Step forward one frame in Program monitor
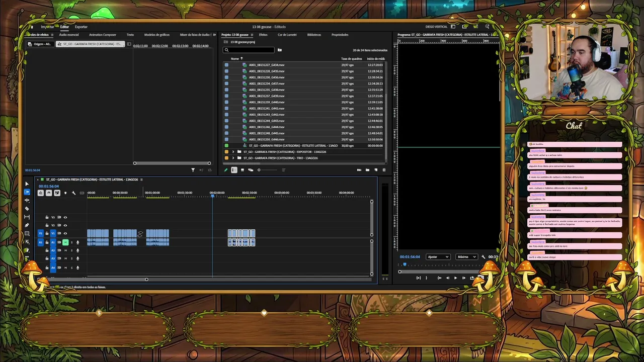Viewport: 644px width, 362px height. [x=464, y=278]
